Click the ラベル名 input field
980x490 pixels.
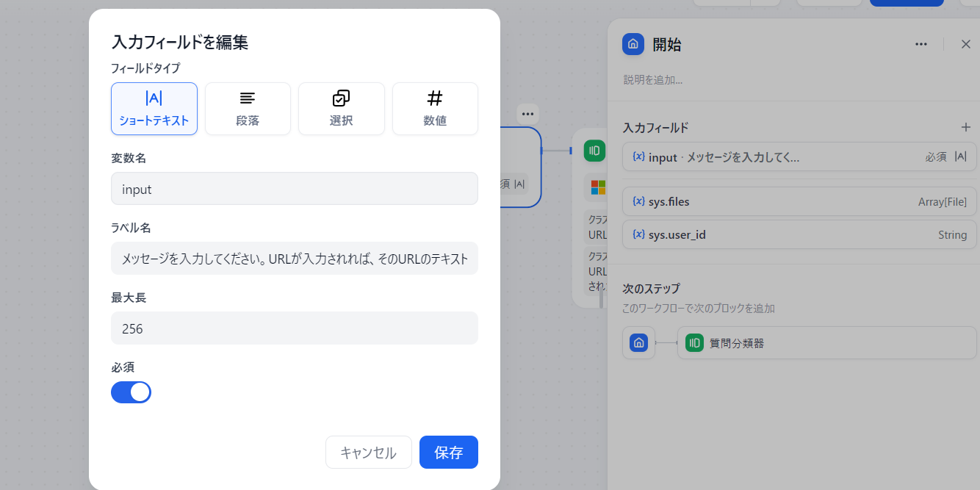click(x=295, y=259)
